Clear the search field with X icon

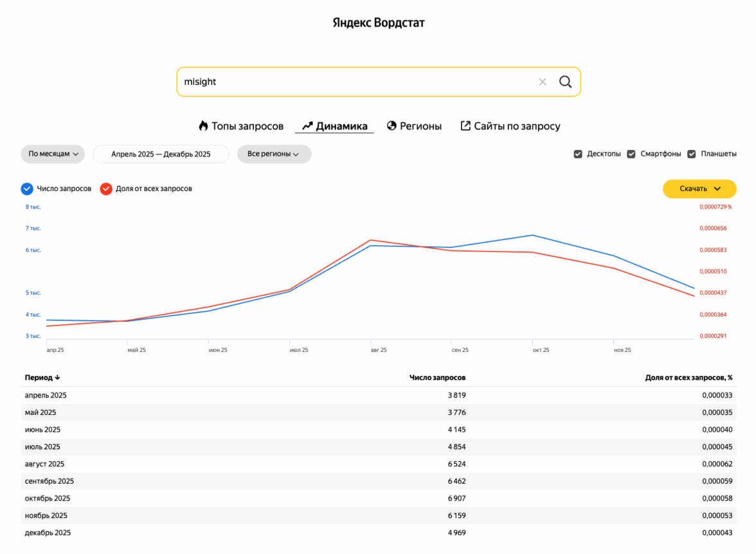pyautogui.click(x=543, y=82)
